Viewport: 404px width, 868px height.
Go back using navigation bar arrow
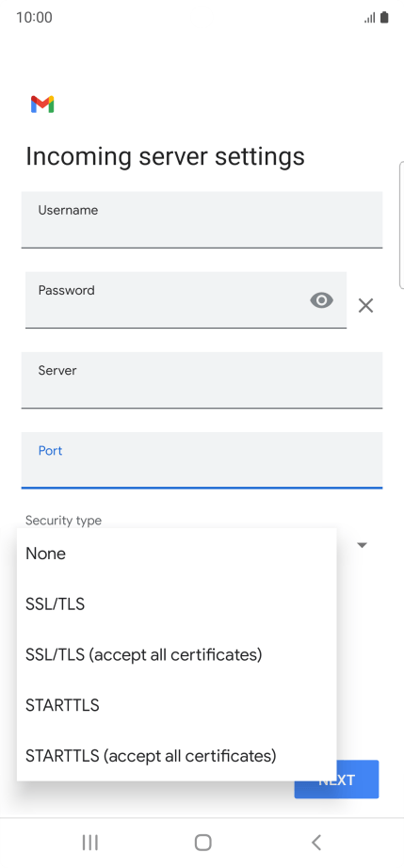(316, 843)
